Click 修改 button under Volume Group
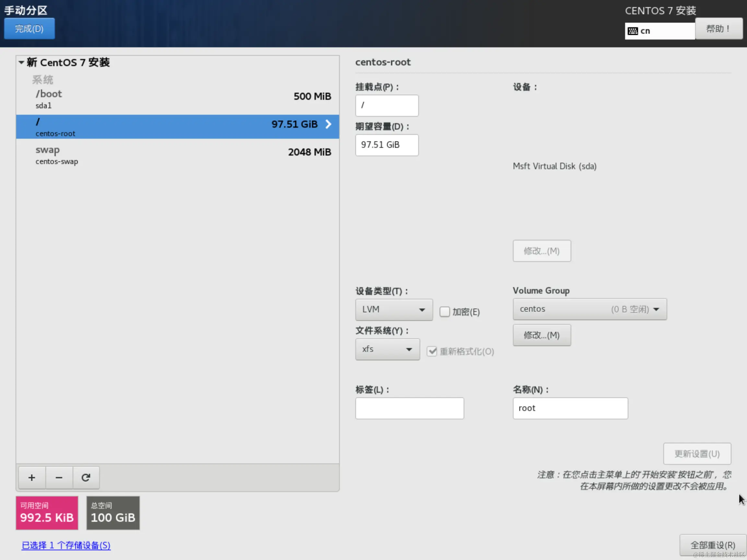 tap(541, 335)
